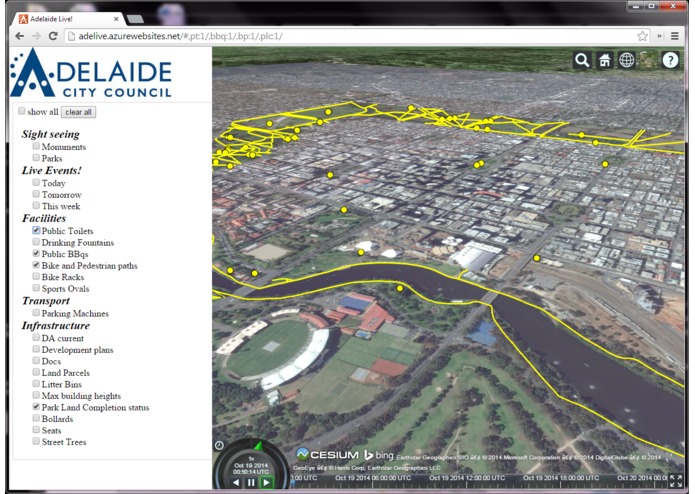The image size is (695, 494).
Task: Click the Adelaide City Council logo
Action: [x=91, y=73]
